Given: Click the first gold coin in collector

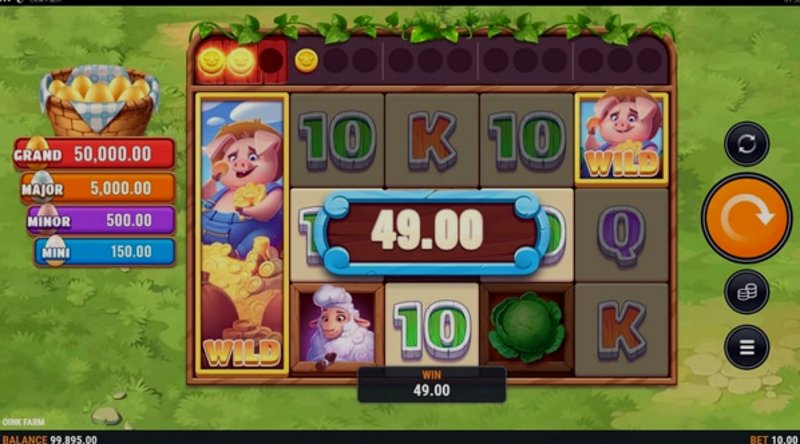Looking at the screenshot, I should tap(212, 61).
